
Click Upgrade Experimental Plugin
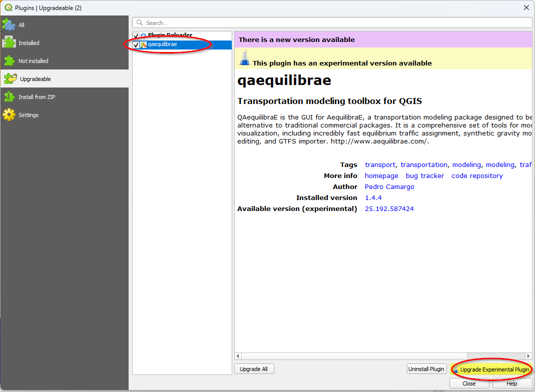click(x=491, y=369)
